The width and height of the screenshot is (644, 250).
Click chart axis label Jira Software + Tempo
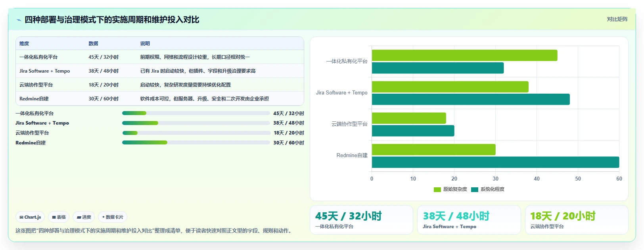tap(342, 93)
